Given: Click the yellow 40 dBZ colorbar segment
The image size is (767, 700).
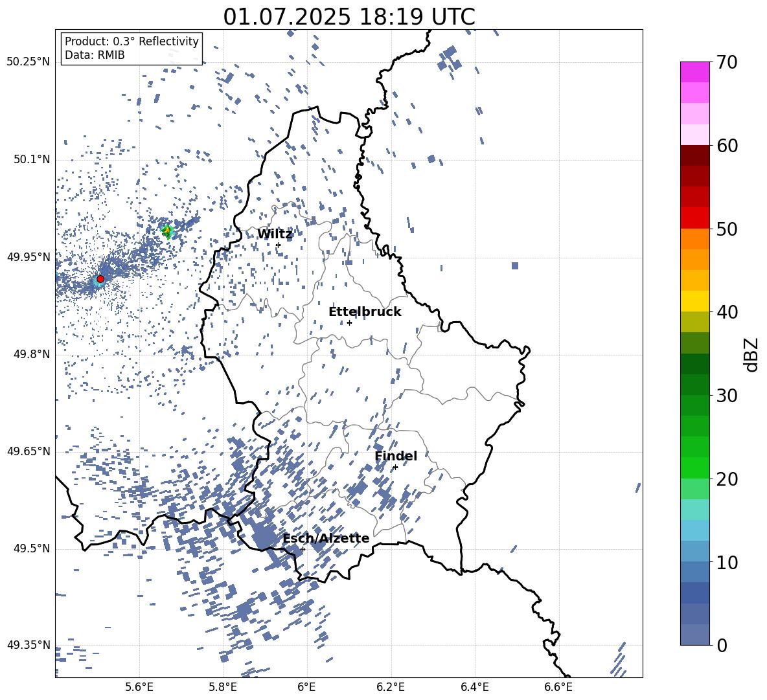Looking at the screenshot, I should coord(694,301).
